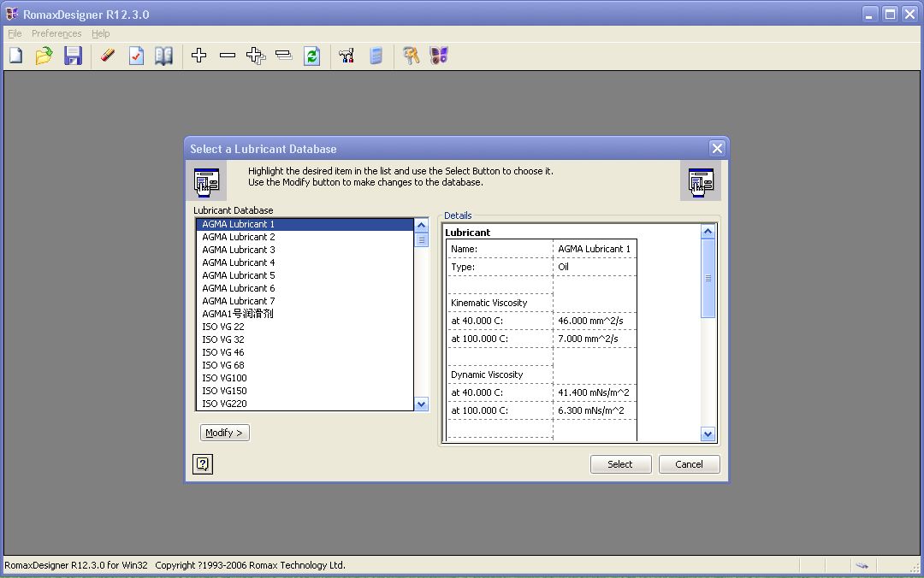Image resolution: width=924 pixels, height=578 pixels.
Task: Click the help question mark icon in dialog
Action: (203, 464)
